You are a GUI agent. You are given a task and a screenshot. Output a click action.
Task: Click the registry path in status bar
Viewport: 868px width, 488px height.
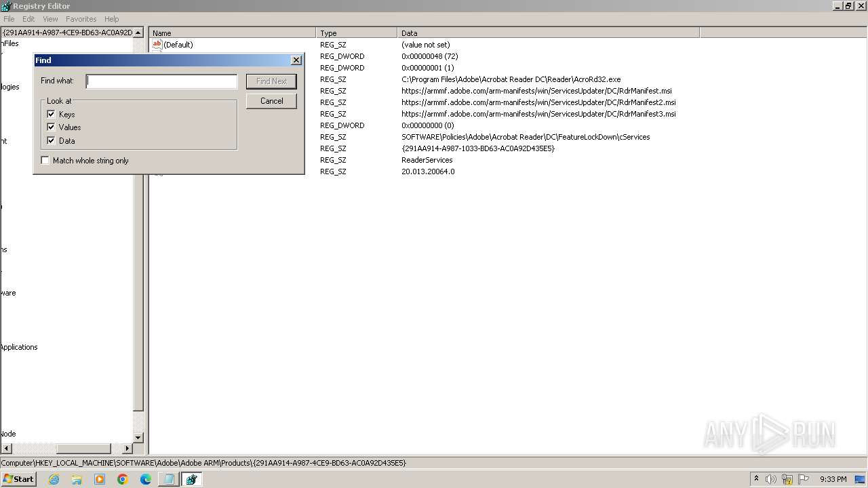click(203, 463)
